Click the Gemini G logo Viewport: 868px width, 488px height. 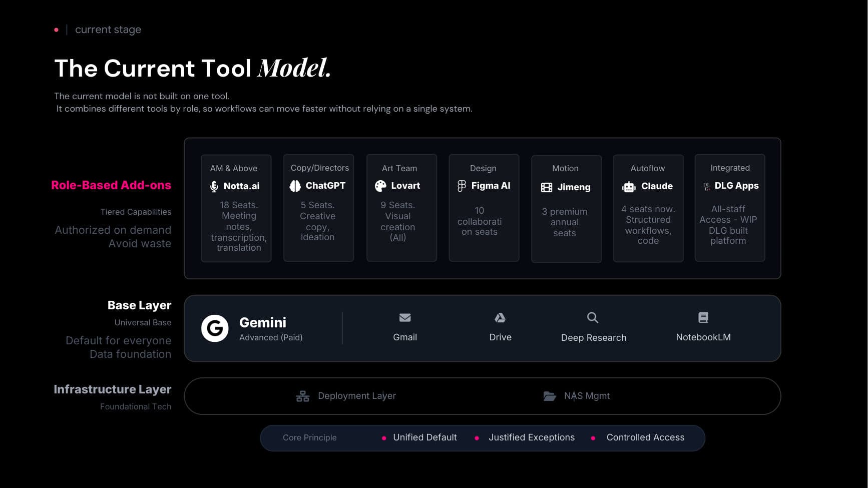(214, 328)
